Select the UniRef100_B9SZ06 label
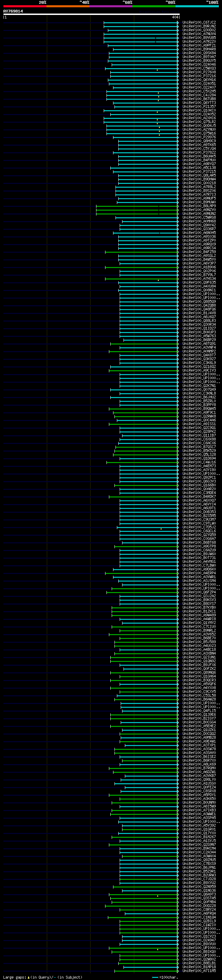The width and height of the screenshot is (222, 980). coord(199,191)
